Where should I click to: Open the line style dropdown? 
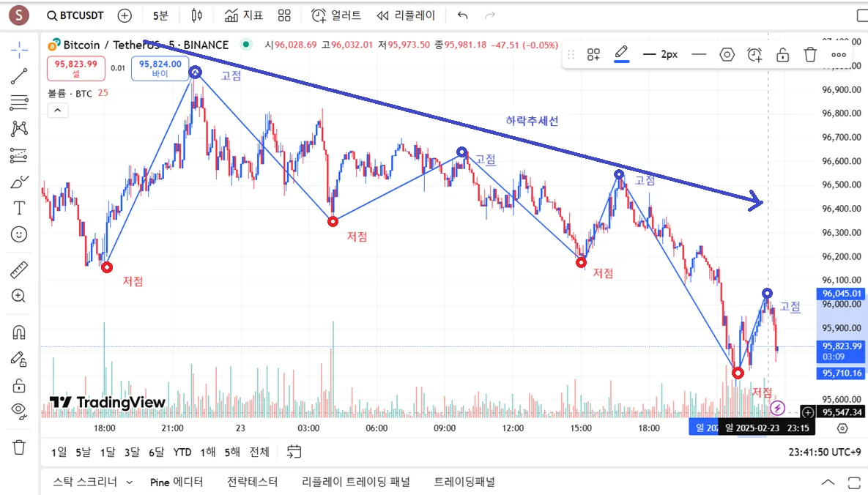699,54
